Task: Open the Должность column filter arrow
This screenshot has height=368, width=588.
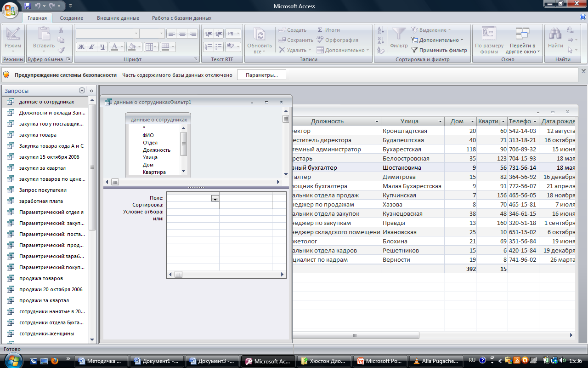Action: click(377, 121)
